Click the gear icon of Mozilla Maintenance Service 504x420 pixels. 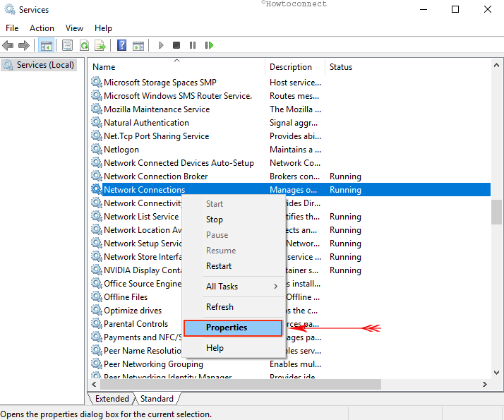click(x=97, y=109)
